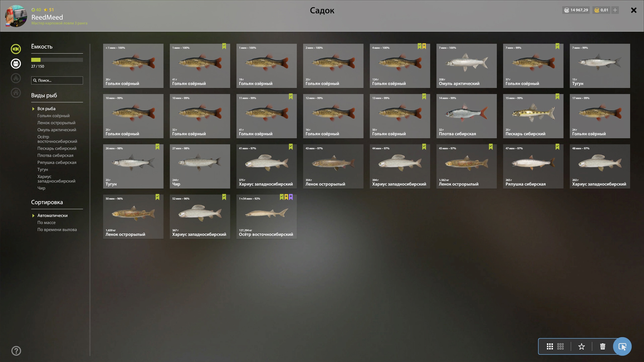Open the fish keepnet icon in sidebar
Screen dimensions: 644x362
pyautogui.click(x=16, y=49)
